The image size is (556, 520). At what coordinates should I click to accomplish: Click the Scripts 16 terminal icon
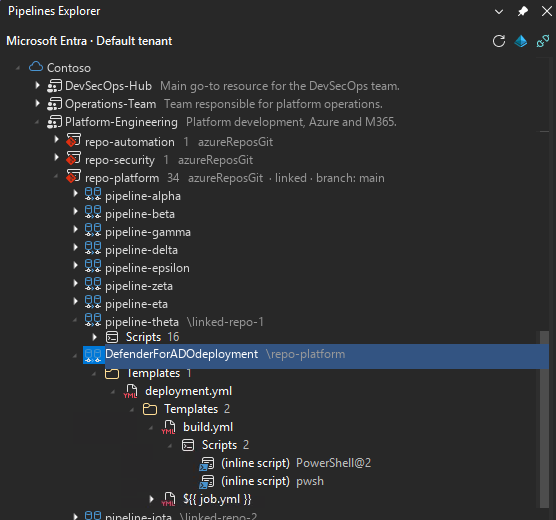click(112, 337)
